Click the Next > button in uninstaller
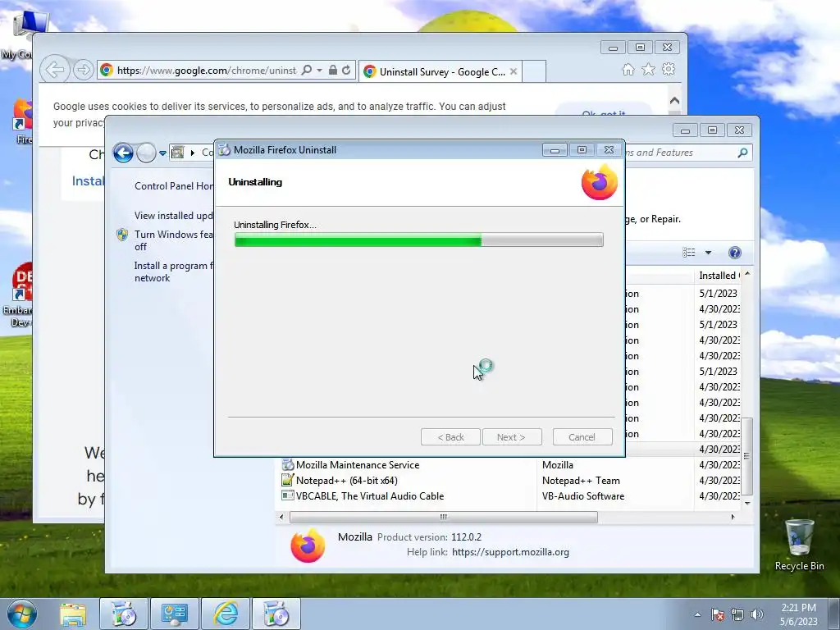Viewport: 840px width, 630px height. 511,437
